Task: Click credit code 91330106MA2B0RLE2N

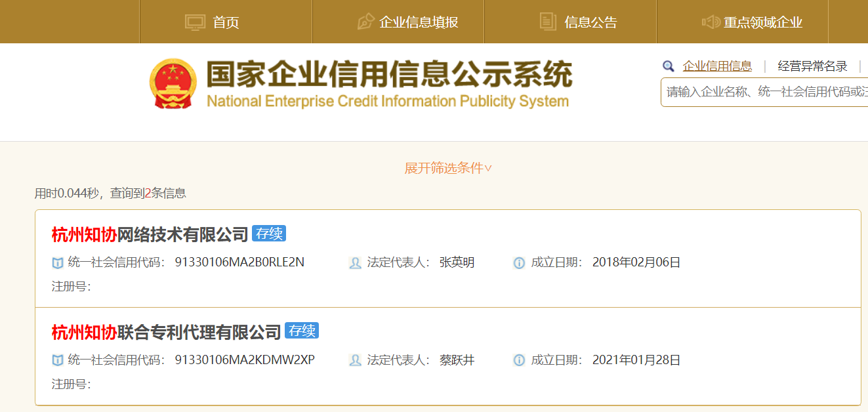Action: 239,262
